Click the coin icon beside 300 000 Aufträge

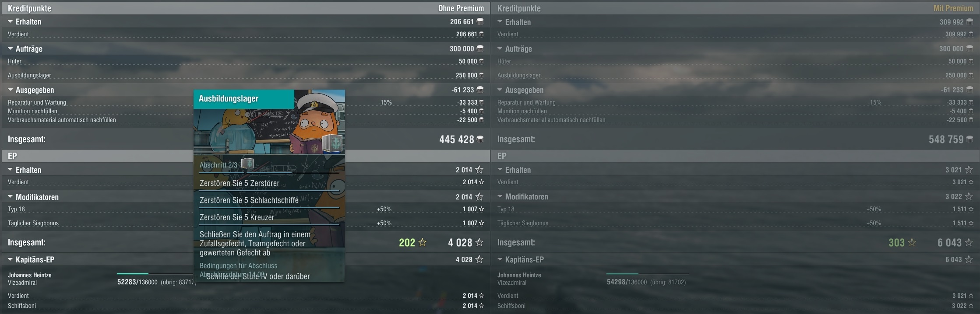(x=480, y=49)
